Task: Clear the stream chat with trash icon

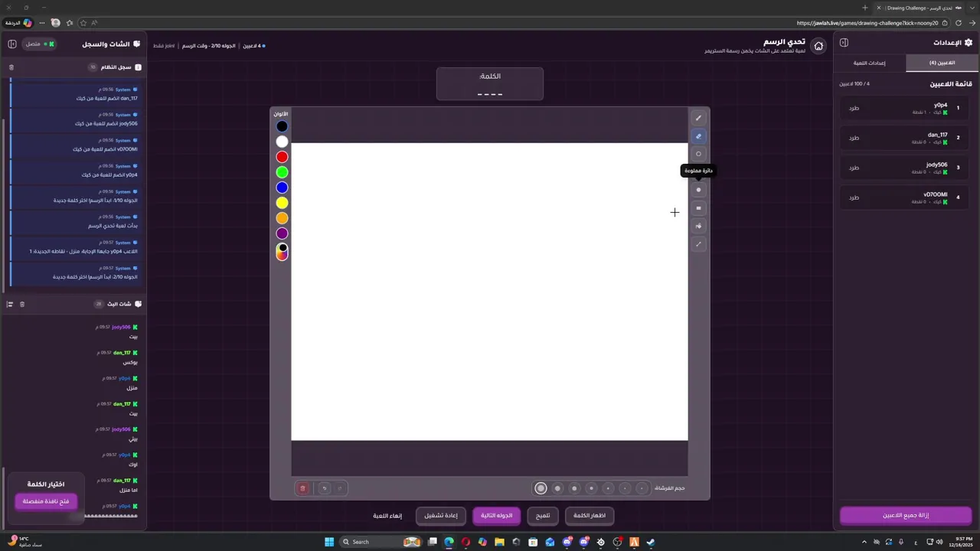Action: pyautogui.click(x=22, y=304)
